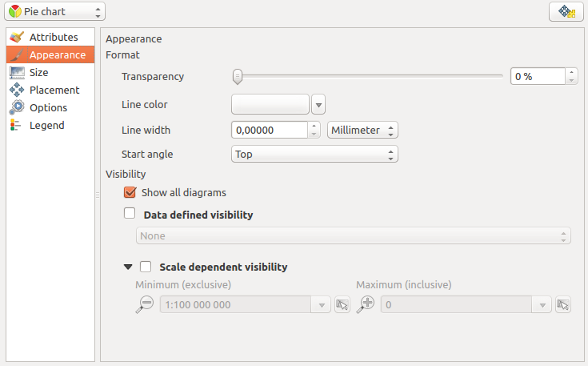
Task: Enable Data defined visibility checkbox
Action: [x=130, y=214]
